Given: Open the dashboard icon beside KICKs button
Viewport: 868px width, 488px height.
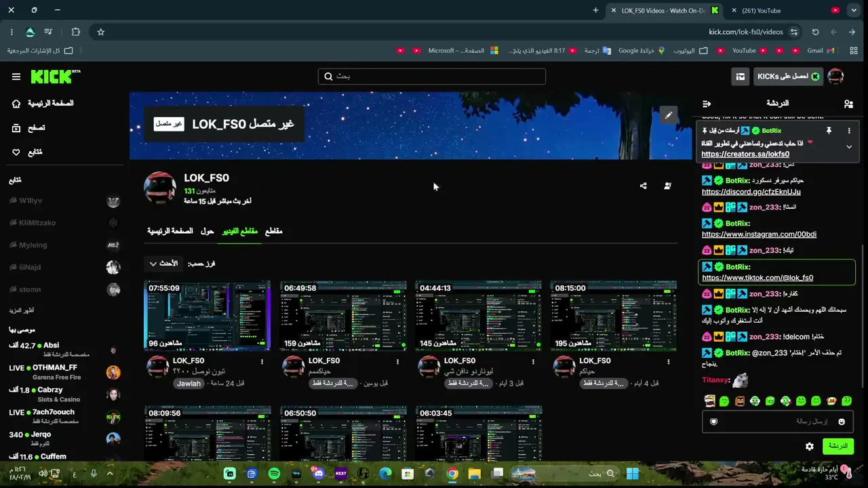Looking at the screenshot, I should click(x=741, y=77).
